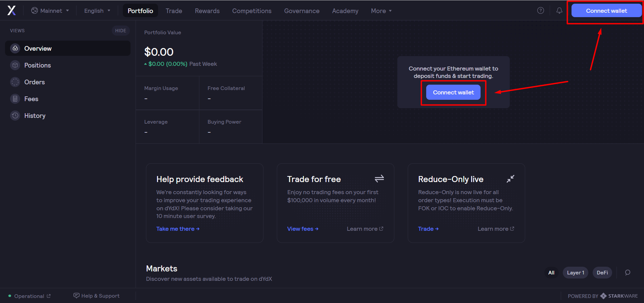This screenshot has width=644, height=303.
Task: Click the collapse arrows icon on Reduce-Only live
Action: pos(510,179)
